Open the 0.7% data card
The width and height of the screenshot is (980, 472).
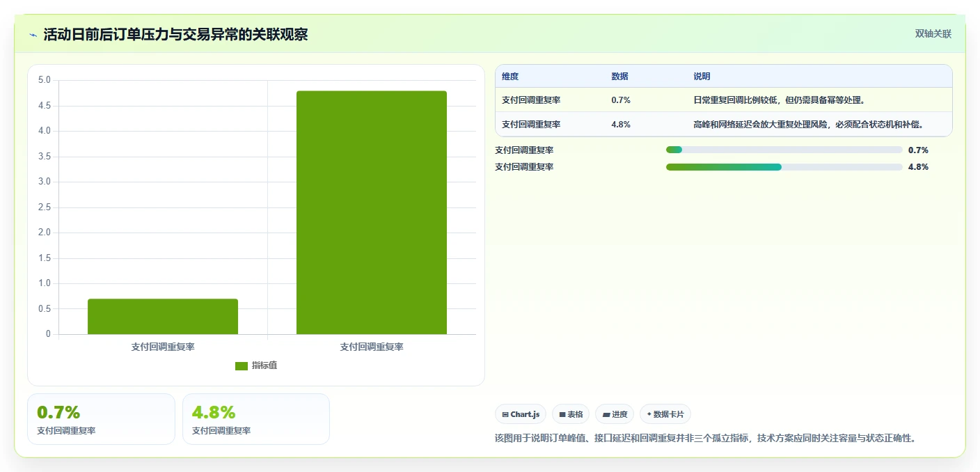pos(101,419)
